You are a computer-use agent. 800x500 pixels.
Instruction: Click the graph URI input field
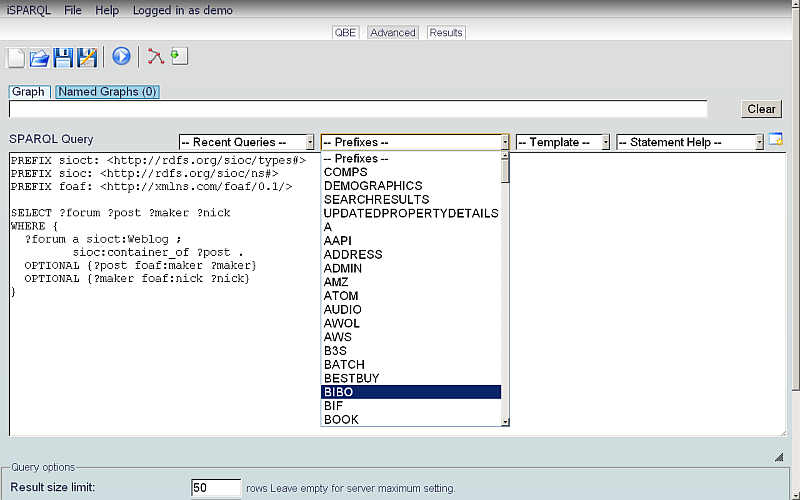click(358, 109)
